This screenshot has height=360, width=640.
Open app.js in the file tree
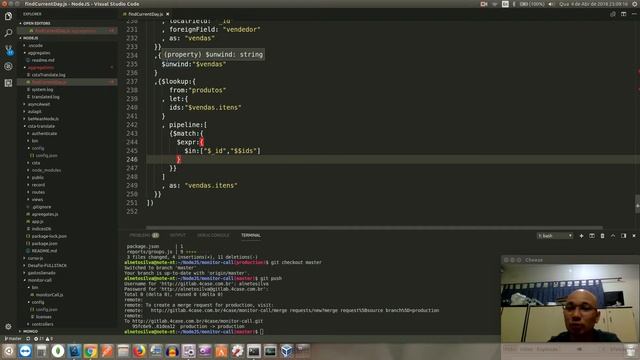(37, 221)
